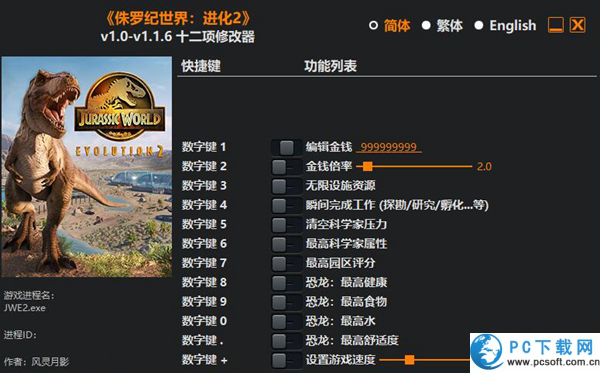Click the 金钱倍率 value 2.0
Image resolution: width=600 pixels, height=373 pixels.
pyautogui.click(x=484, y=166)
